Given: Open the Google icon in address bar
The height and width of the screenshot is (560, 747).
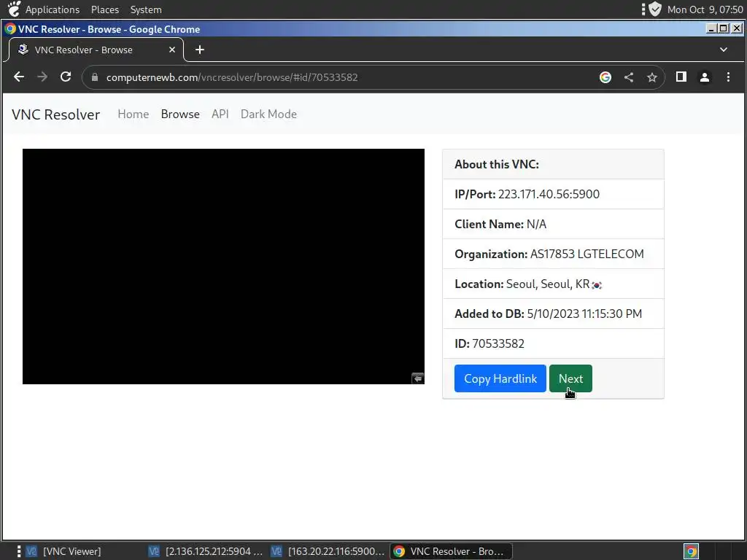Looking at the screenshot, I should [x=605, y=77].
